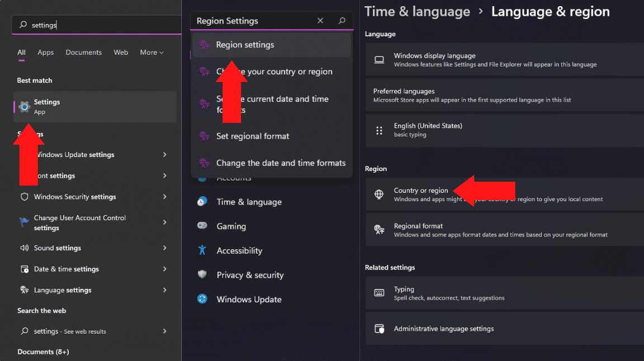Click the Windows display language monitor icon
This screenshot has height=361, width=644.
379,60
